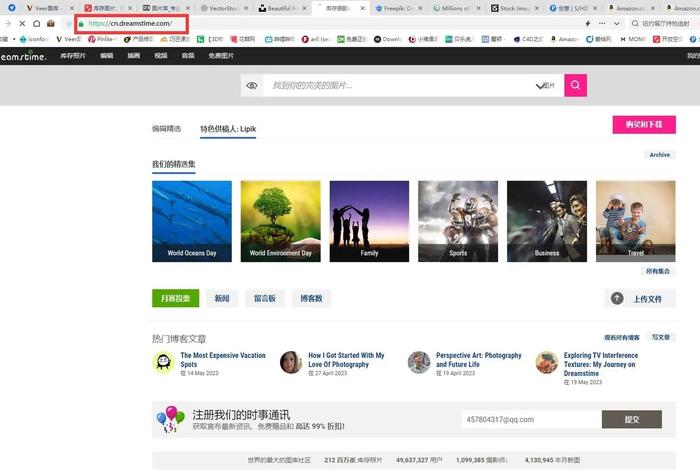The height and width of the screenshot is (470, 700).
Task: Click the 新闻 button
Action: pos(222,298)
